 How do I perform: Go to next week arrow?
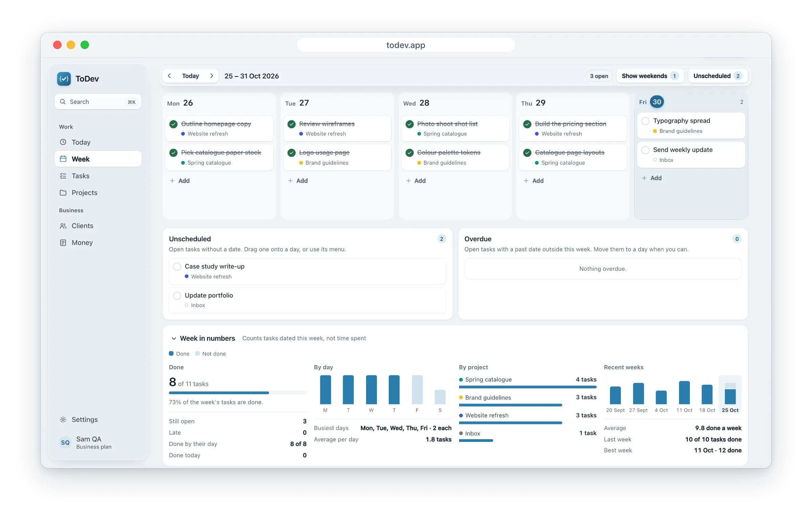click(x=212, y=76)
